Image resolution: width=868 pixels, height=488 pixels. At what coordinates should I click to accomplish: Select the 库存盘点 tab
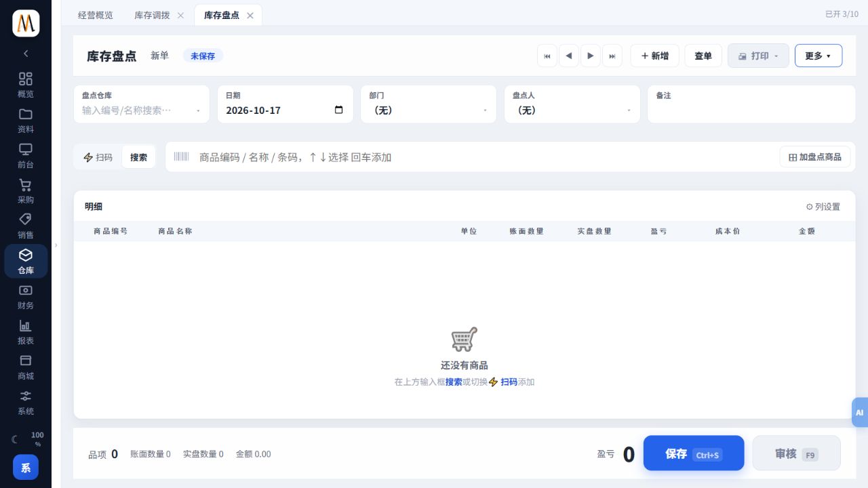coord(222,15)
